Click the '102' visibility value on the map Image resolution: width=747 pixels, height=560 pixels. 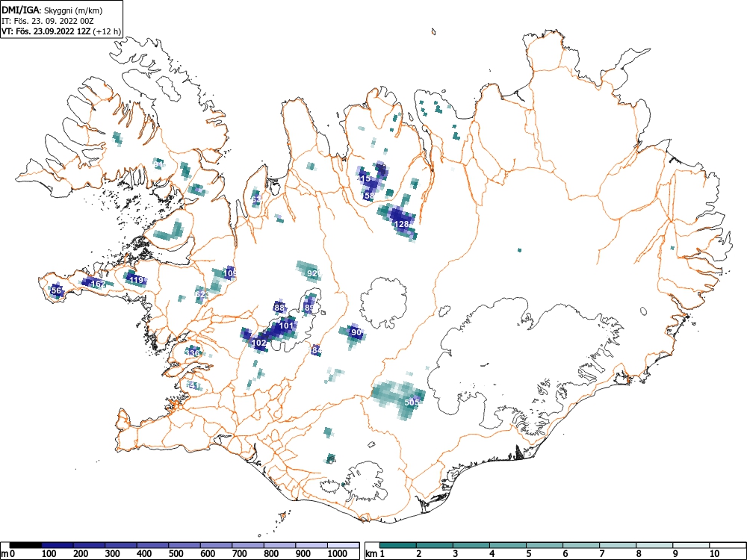(258, 343)
